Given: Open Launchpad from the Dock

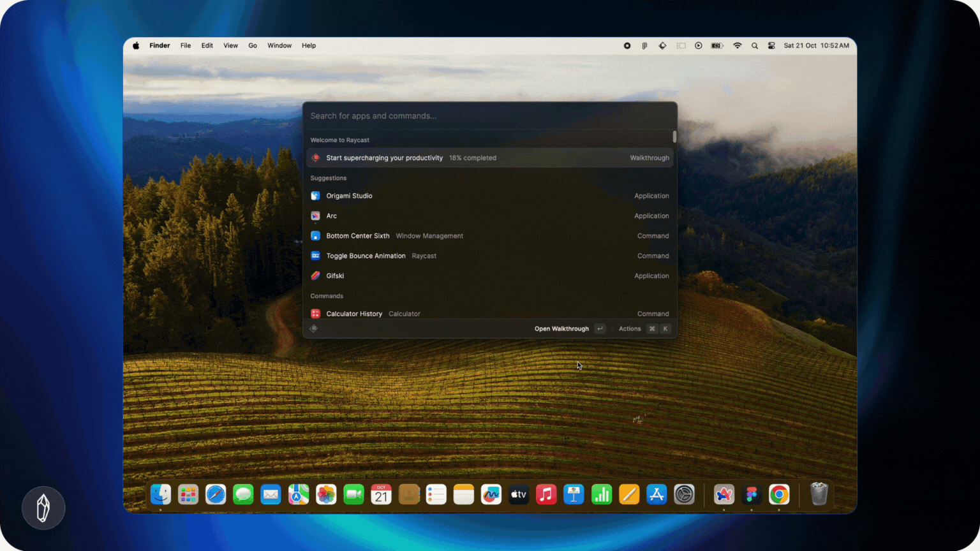Looking at the screenshot, I should [188, 494].
